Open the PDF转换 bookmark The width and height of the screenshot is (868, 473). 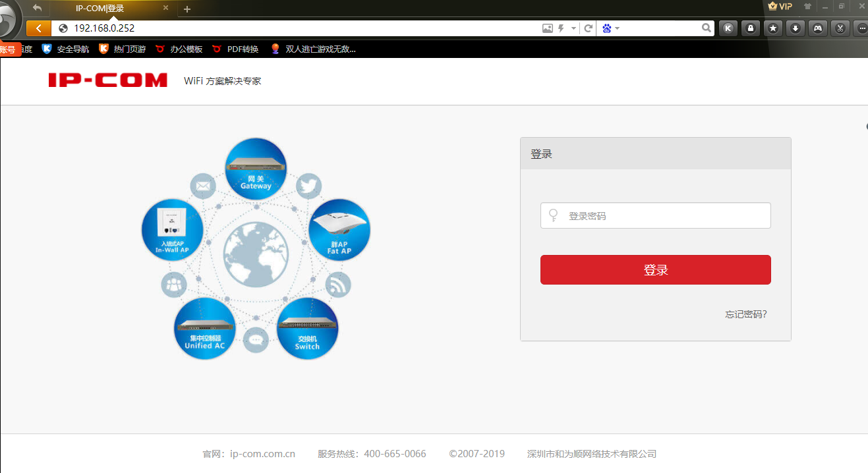tap(236, 49)
